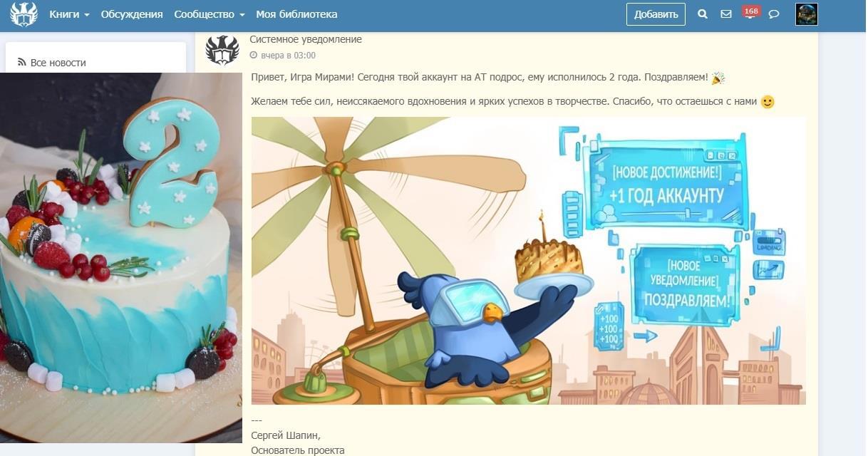The image size is (868, 456).
Task: Go to Моя библиотека
Action: pyautogui.click(x=296, y=14)
